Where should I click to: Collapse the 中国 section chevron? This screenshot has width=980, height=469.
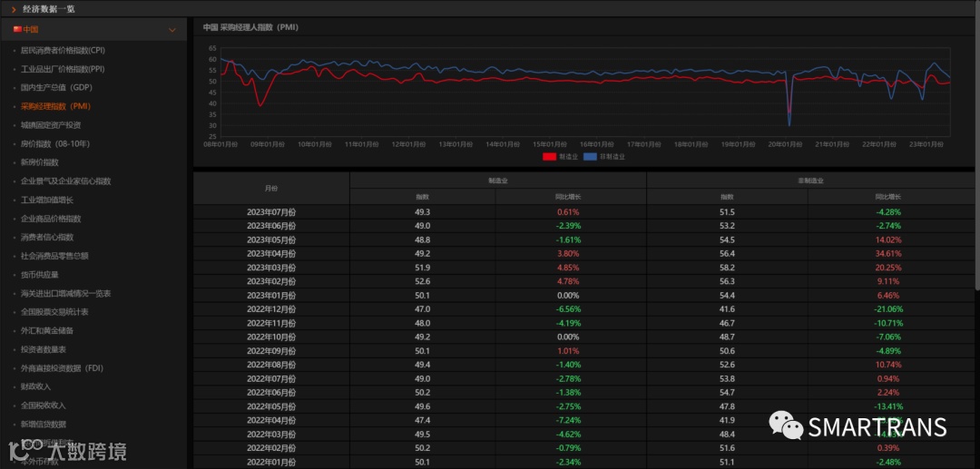pyautogui.click(x=172, y=30)
